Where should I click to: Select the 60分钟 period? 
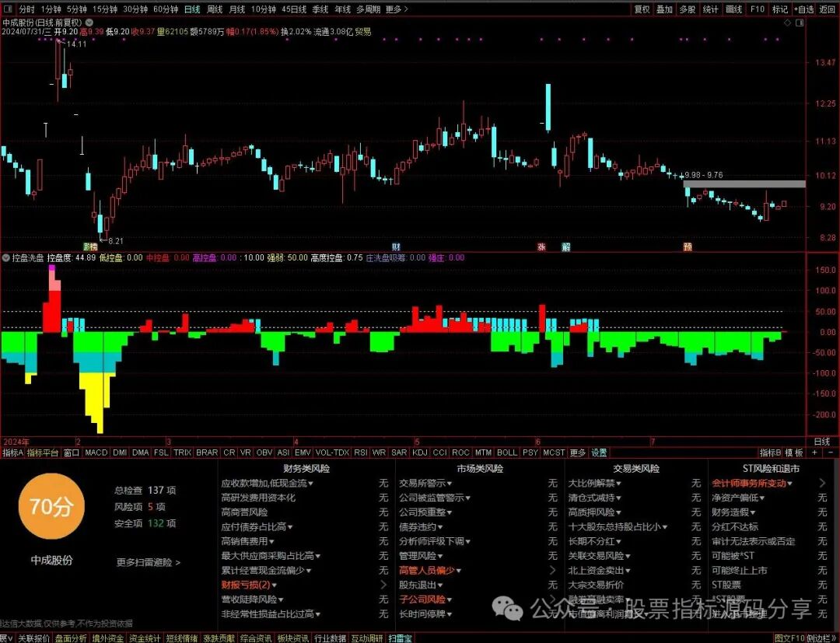(166, 9)
